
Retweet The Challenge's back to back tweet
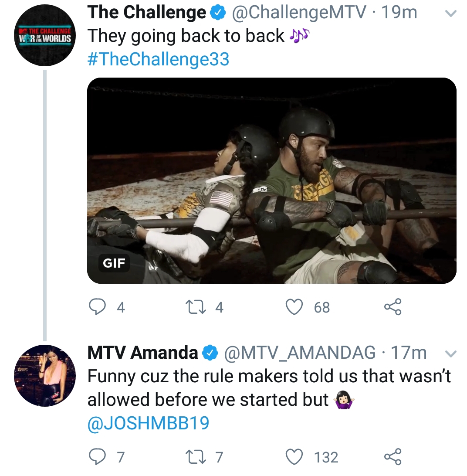[x=196, y=307]
